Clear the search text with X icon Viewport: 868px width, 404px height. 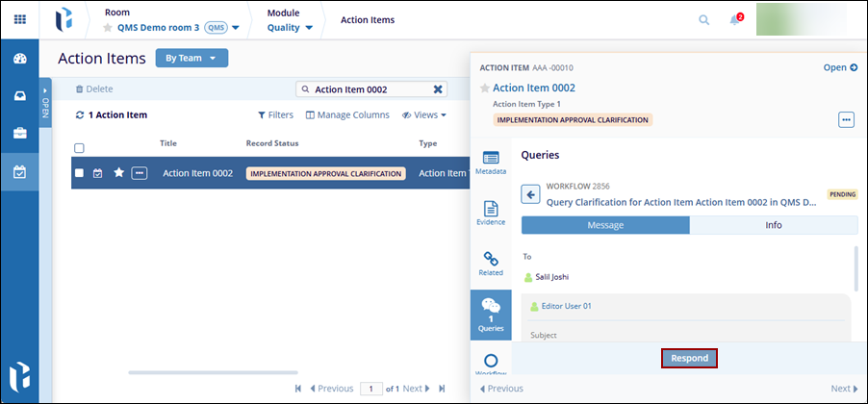tap(438, 89)
